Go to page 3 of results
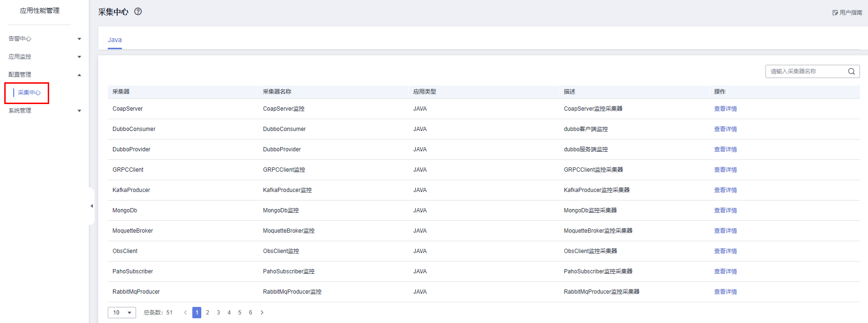 (218, 313)
